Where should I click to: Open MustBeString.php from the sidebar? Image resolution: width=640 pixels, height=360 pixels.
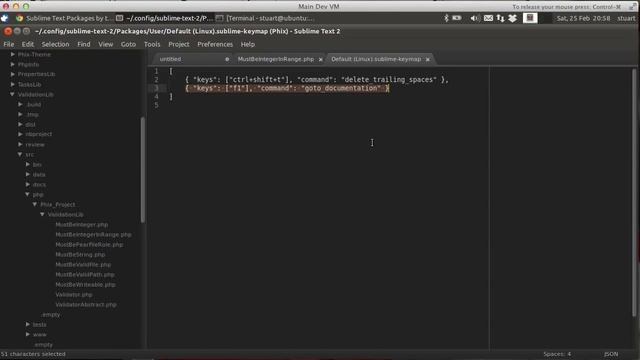point(80,255)
